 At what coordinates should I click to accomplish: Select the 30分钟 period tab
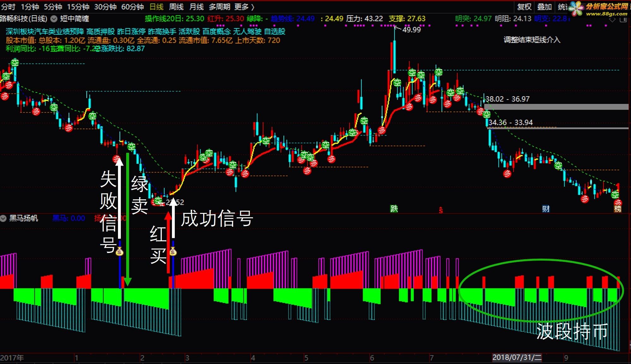click(105, 7)
